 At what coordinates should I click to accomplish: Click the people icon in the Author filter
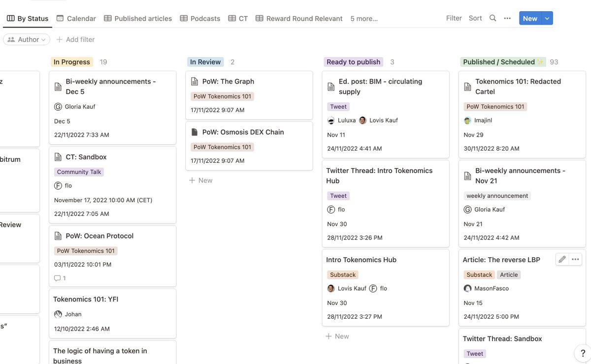(x=11, y=39)
